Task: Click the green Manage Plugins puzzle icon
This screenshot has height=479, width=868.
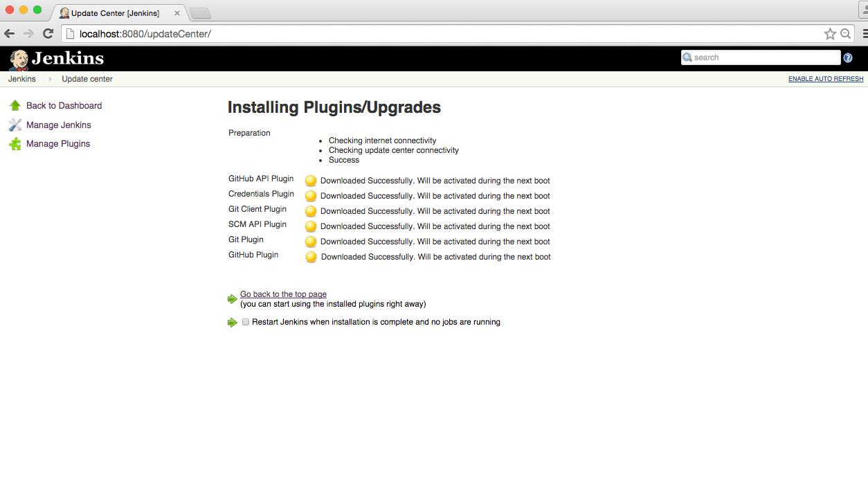Action: 15,144
